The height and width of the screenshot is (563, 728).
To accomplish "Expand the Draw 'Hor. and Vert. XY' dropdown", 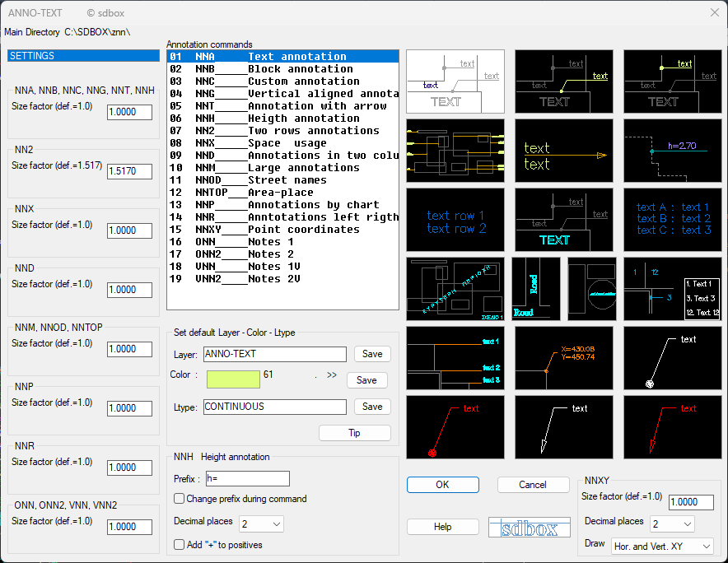I will [662, 547].
